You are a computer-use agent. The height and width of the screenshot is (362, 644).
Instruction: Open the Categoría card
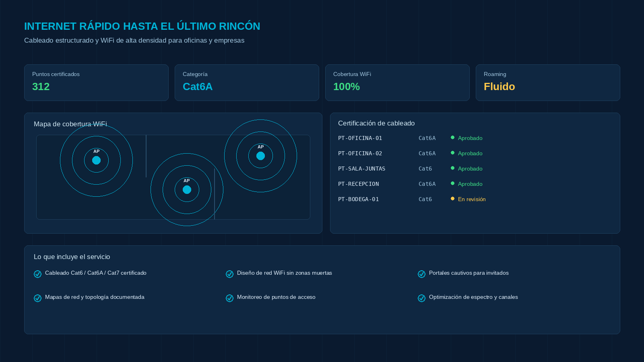click(247, 83)
